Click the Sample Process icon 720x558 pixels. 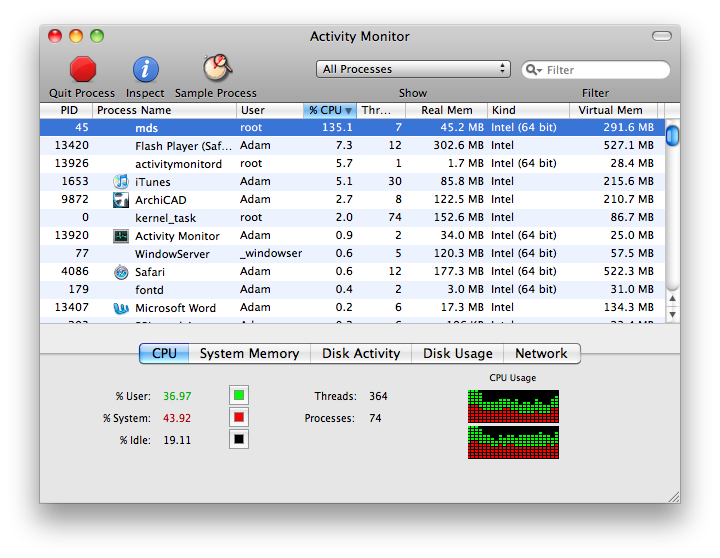(x=217, y=68)
